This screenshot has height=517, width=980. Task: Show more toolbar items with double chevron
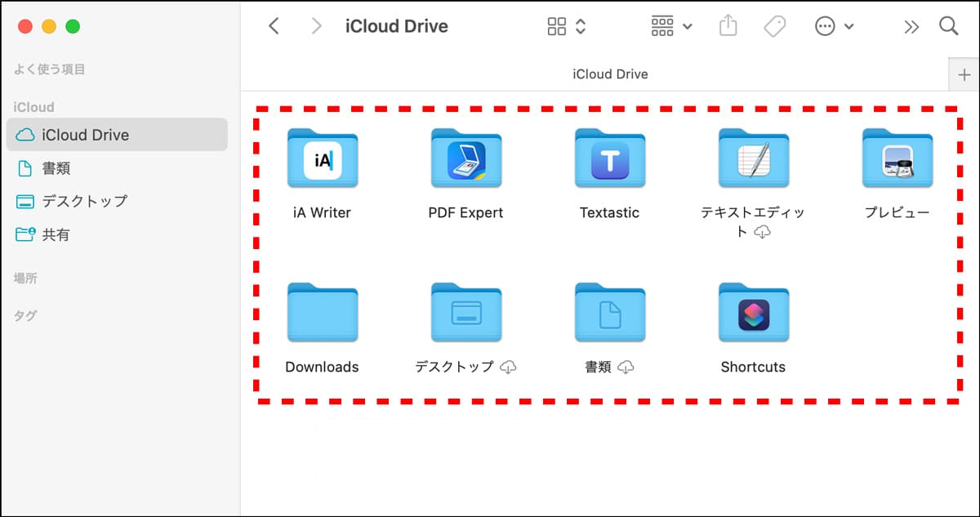(x=911, y=27)
